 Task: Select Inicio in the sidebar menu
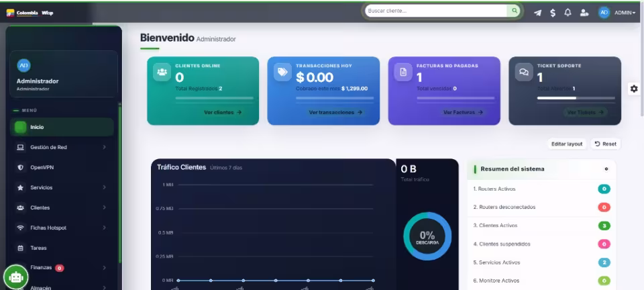click(x=62, y=128)
